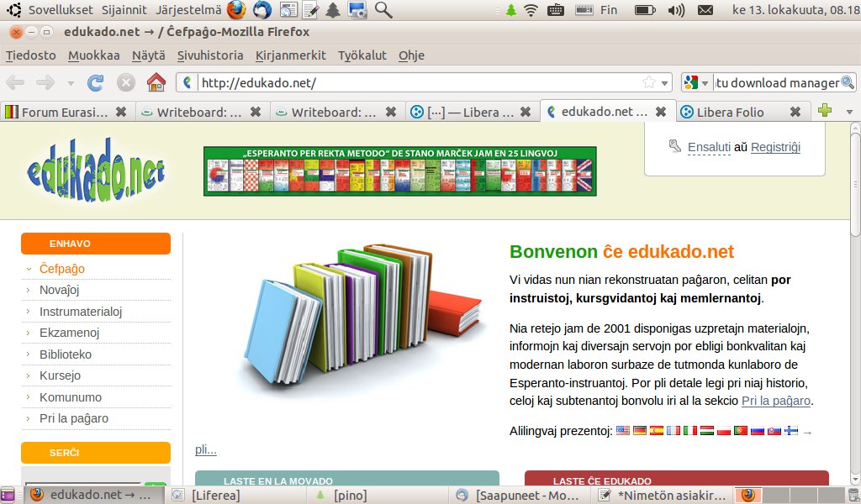The height and width of the screenshot is (504, 861).
Task: Open the list all tabs dropdown
Action: tap(849, 112)
